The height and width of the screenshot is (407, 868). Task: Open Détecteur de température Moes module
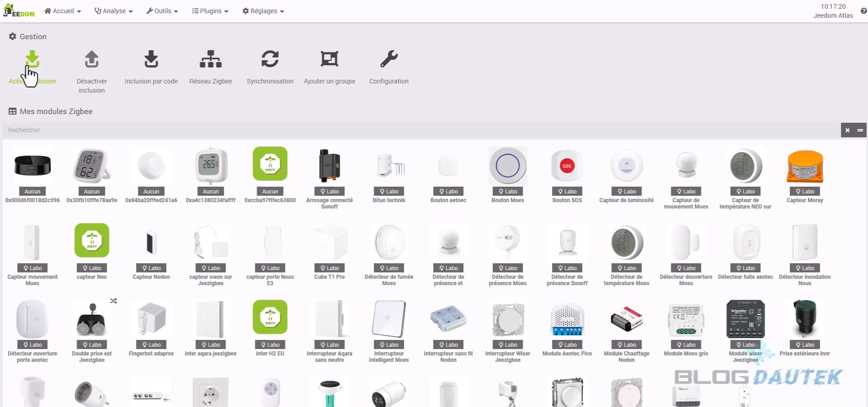(x=626, y=255)
